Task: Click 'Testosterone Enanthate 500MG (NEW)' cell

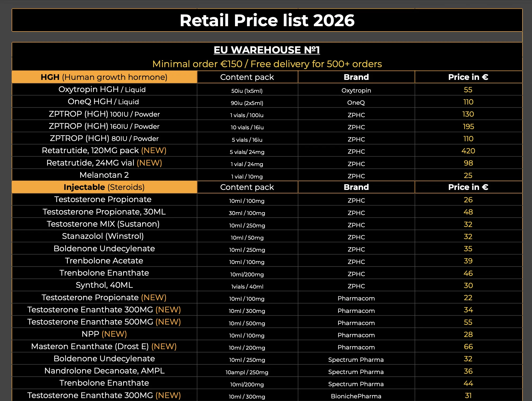Action: pyautogui.click(x=104, y=322)
